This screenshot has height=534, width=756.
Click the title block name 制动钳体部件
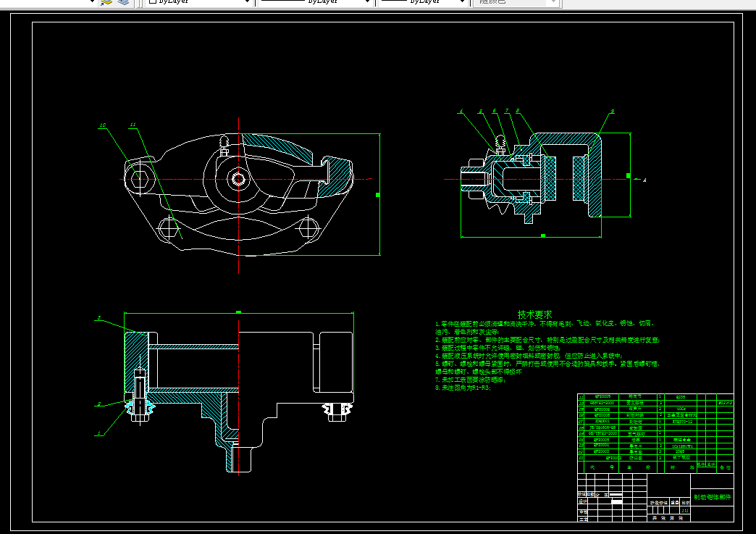click(x=713, y=497)
